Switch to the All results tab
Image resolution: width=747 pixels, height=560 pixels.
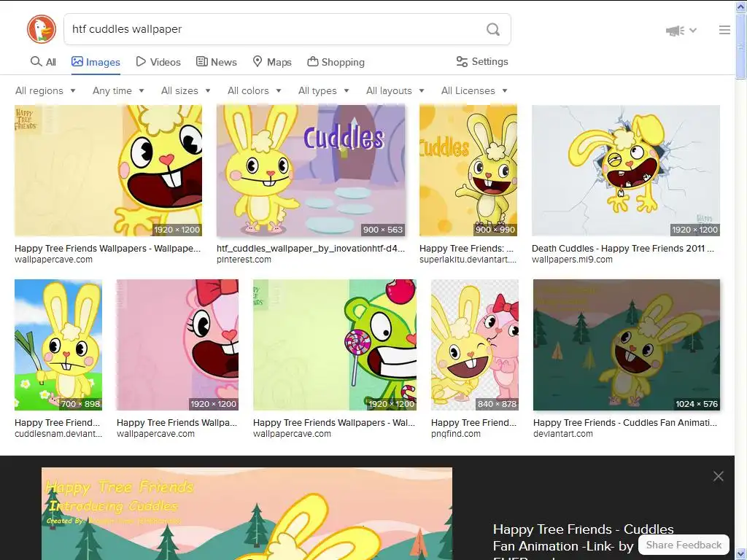(43, 62)
